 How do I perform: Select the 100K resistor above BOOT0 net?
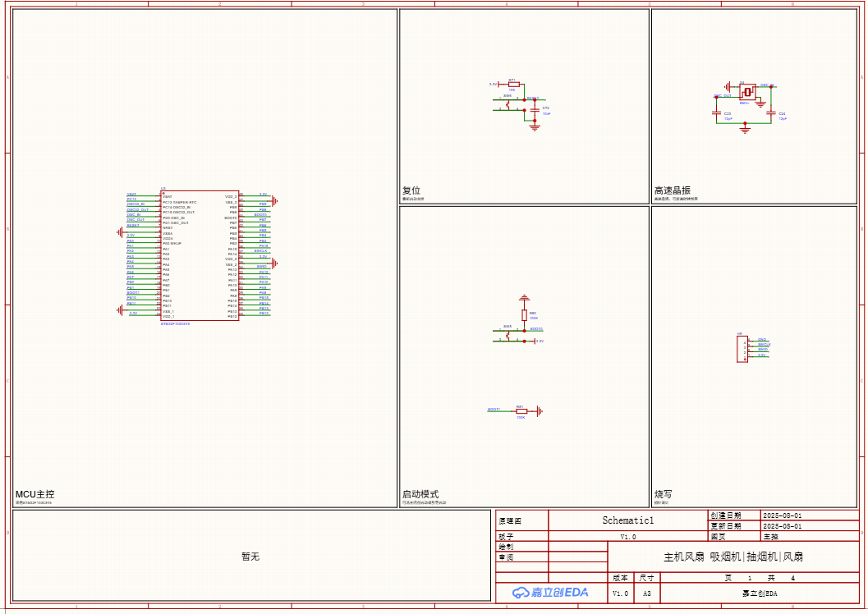[524, 315]
